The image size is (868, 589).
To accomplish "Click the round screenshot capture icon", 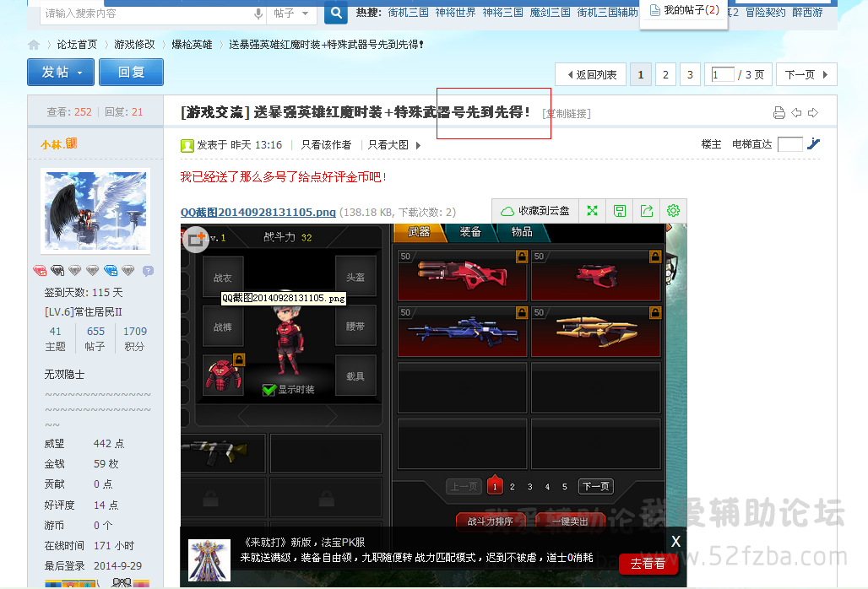I will pos(195,240).
